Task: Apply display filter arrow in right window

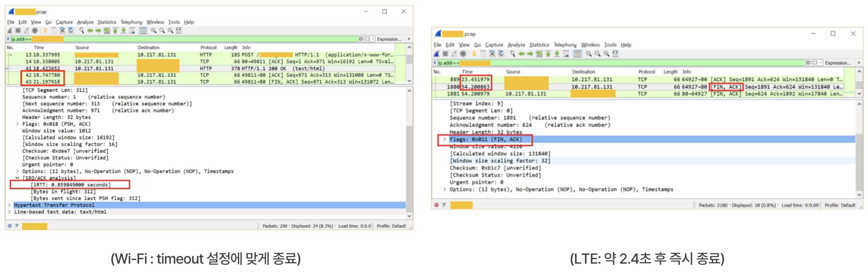Action: (814, 63)
